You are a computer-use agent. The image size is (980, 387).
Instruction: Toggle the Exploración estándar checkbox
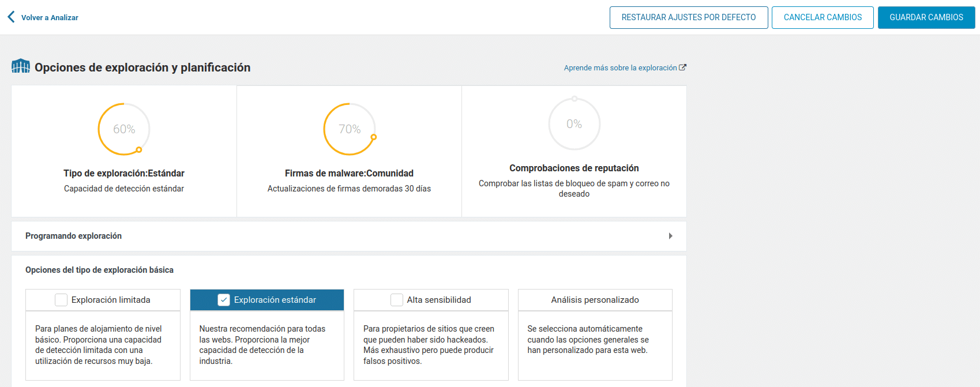224,300
